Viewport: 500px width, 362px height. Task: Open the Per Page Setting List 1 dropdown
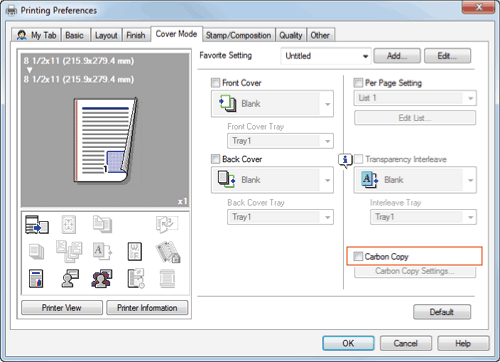(415, 98)
